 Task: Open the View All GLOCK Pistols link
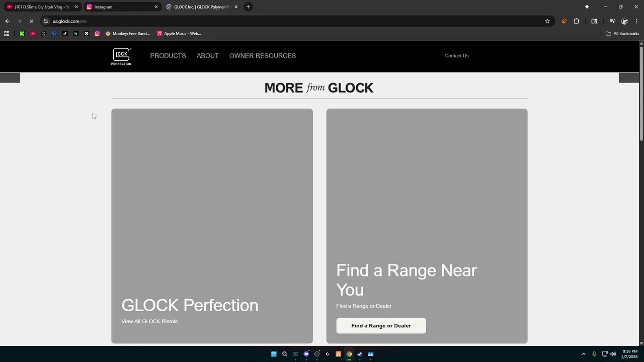pyautogui.click(x=149, y=321)
